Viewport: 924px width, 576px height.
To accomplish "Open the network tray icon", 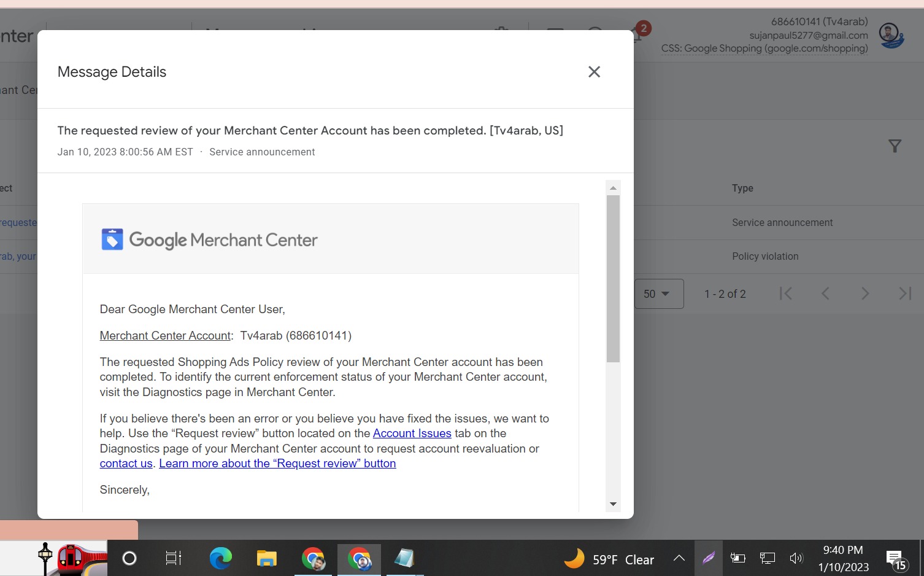I will [x=767, y=558].
